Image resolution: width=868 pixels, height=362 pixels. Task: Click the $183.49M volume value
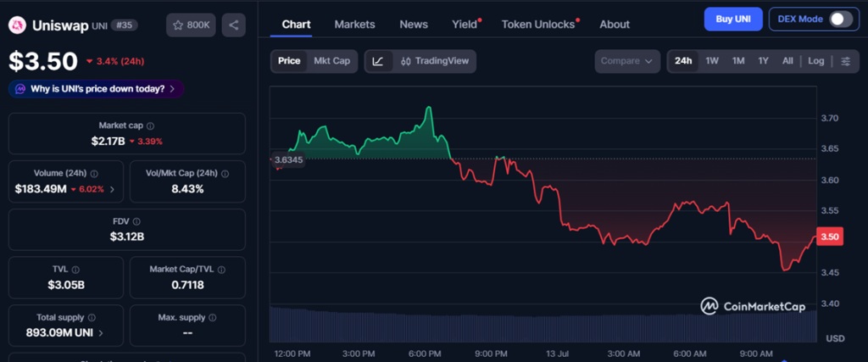tap(41, 189)
